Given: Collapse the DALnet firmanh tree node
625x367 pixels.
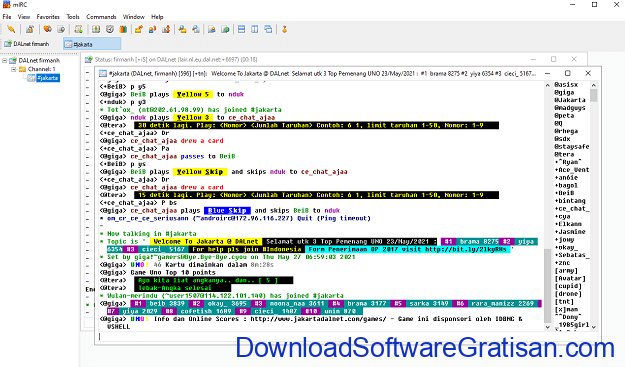Looking at the screenshot, I should coord(5,61).
